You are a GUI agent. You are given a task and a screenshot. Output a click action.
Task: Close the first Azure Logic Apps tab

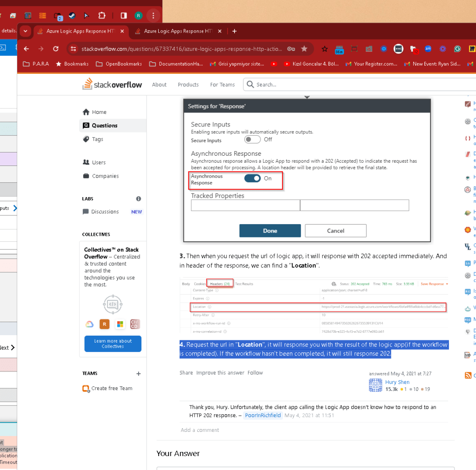coord(122,31)
